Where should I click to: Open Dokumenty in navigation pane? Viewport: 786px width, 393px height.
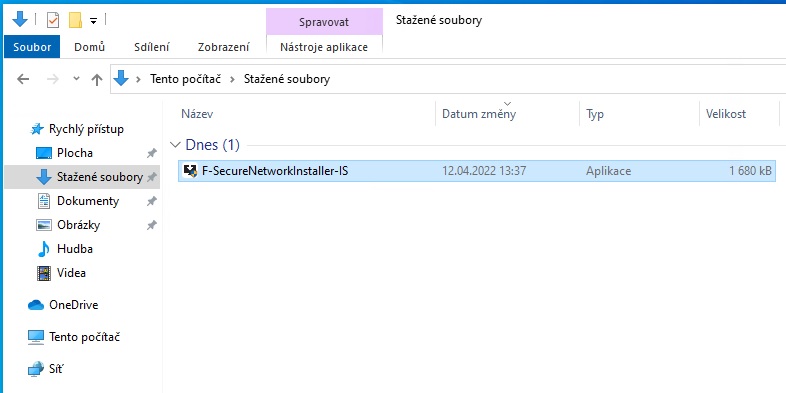(x=88, y=201)
